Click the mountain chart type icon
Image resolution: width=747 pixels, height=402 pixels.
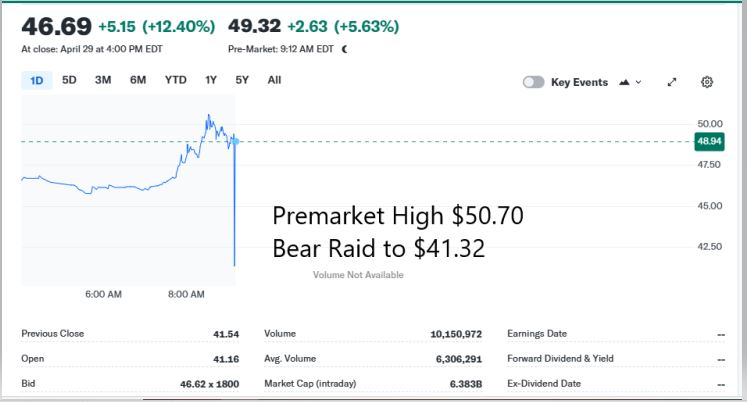625,82
